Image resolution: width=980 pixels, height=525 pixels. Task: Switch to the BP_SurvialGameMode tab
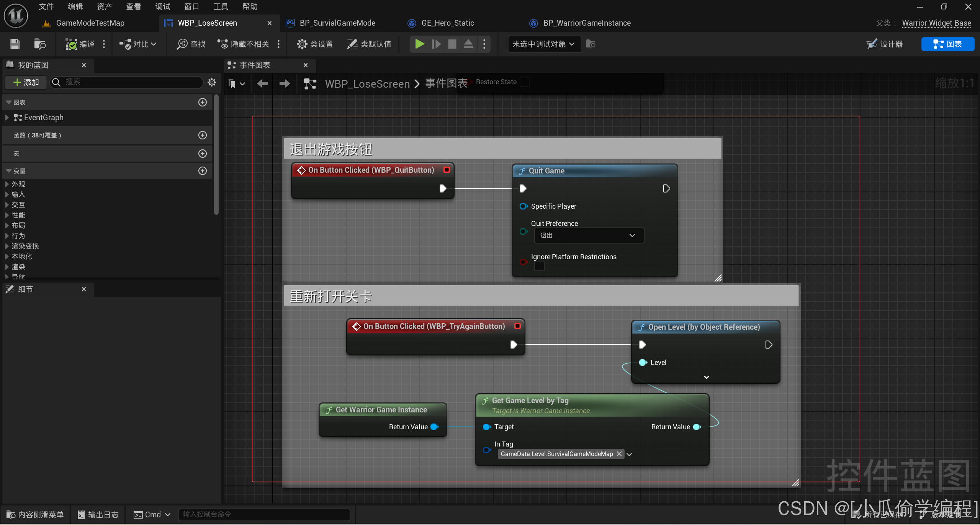coord(337,23)
